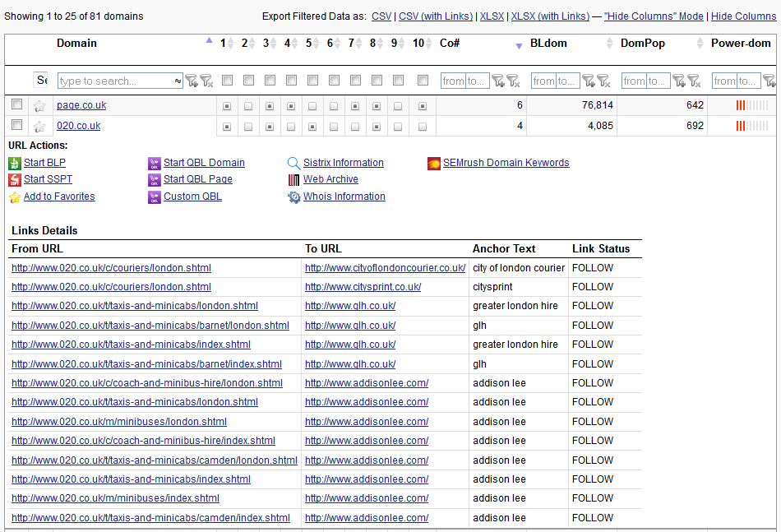Viewport: 781px width, 532px height.
Task: Click the SEMrush Domain Keywords icon
Action: click(434, 164)
